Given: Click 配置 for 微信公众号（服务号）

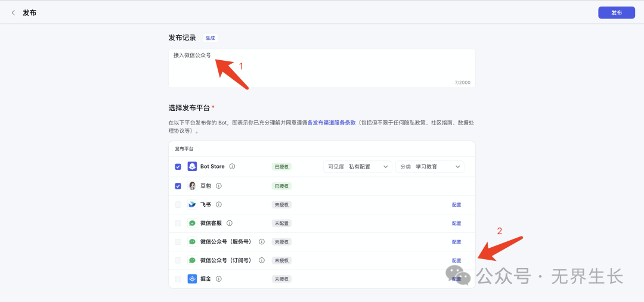Looking at the screenshot, I should [457, 242].
